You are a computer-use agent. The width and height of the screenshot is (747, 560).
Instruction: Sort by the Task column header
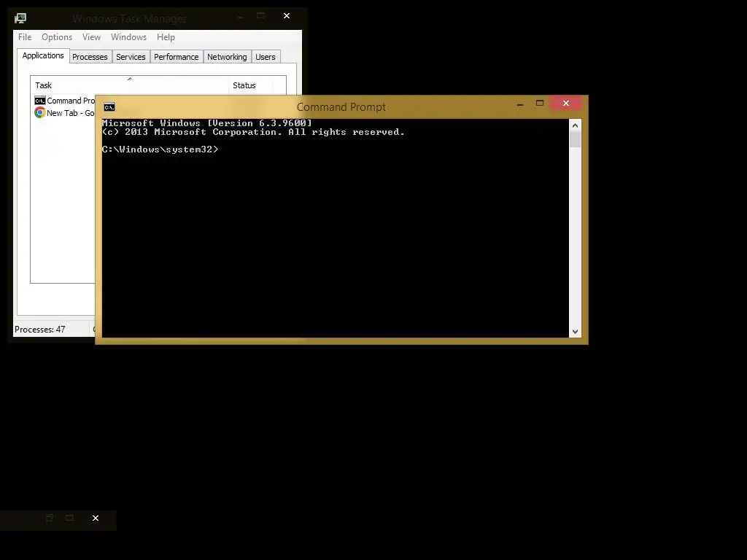[130, 85]
